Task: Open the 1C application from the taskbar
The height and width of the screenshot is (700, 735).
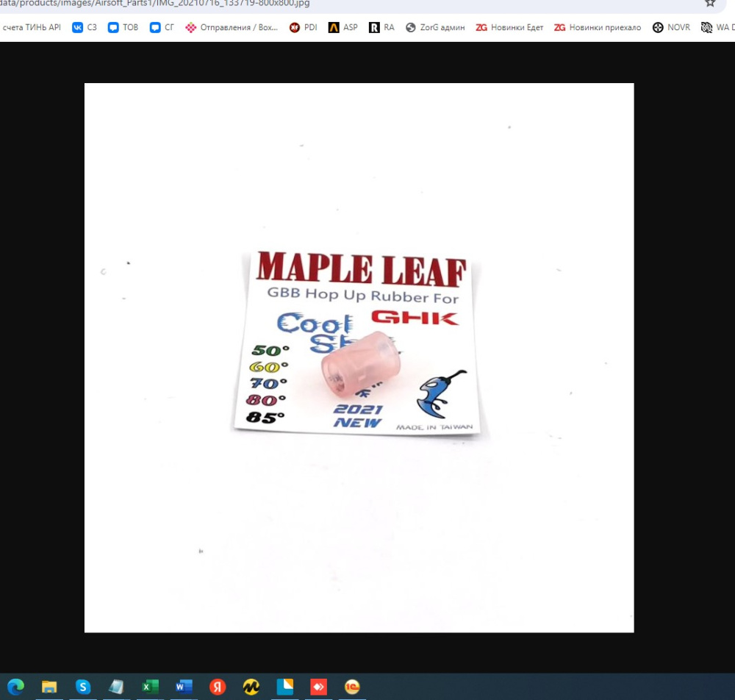Action: (352, 687)
